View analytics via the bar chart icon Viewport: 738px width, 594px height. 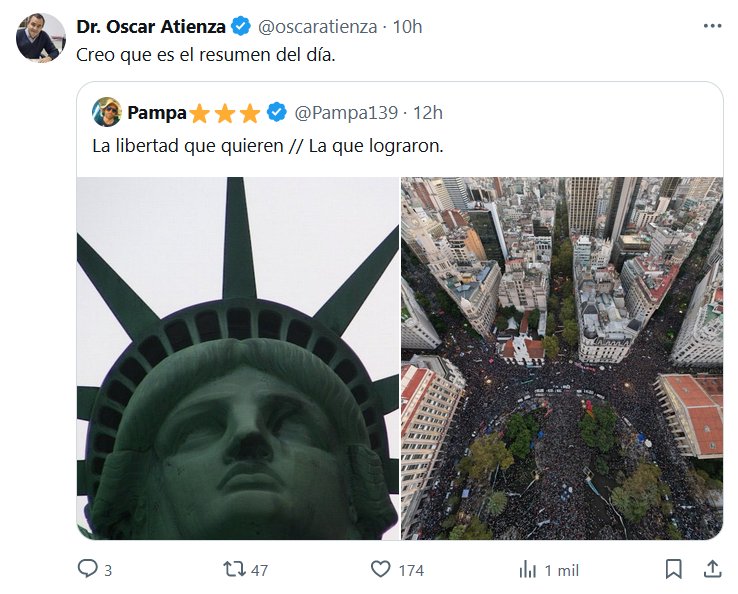click(527, 569)
